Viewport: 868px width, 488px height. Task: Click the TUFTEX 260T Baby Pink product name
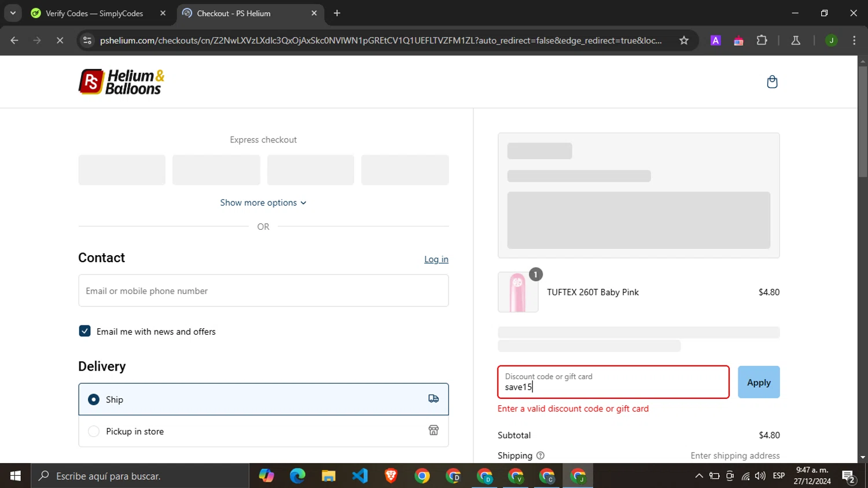(x=593, y=292)
